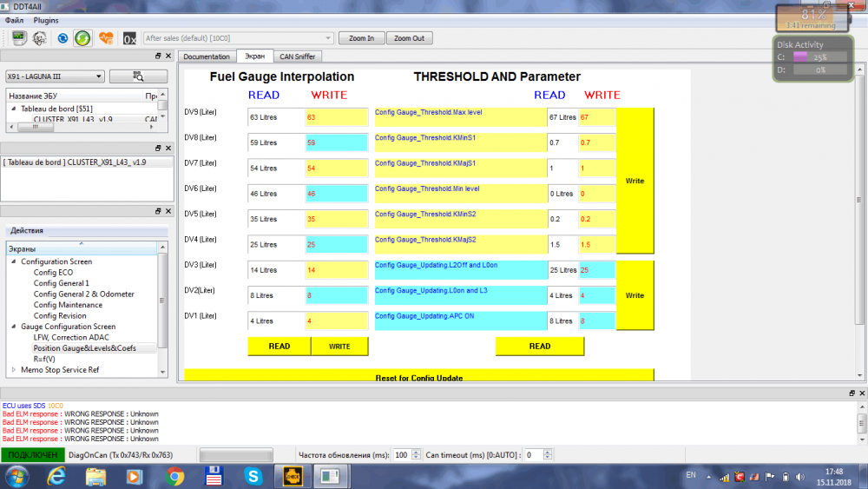Switch to the Экран tab
The height and width of the screenshot is (489, 868).
pyautogui.click(x=254, y=56)
